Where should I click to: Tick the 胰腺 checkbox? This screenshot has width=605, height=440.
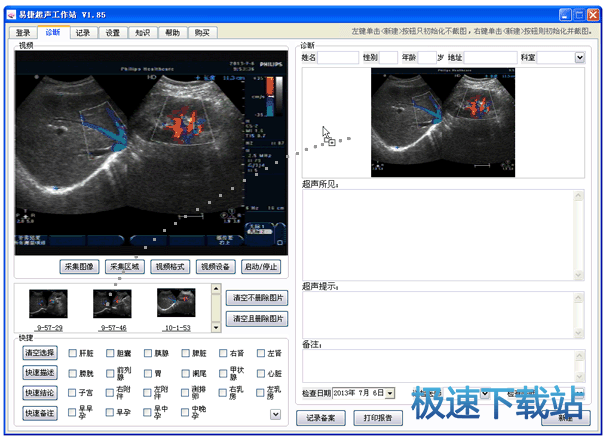pos(148,353)
